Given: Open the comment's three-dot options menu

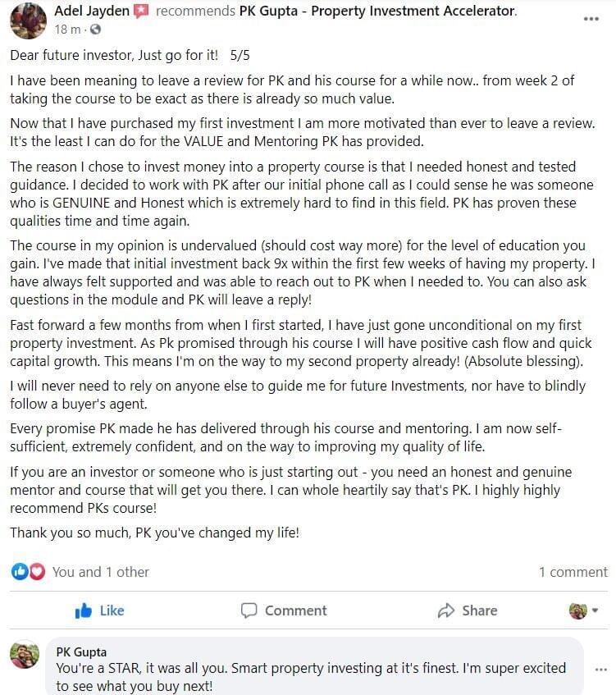Looking at the screenshot, I should 600,670.
